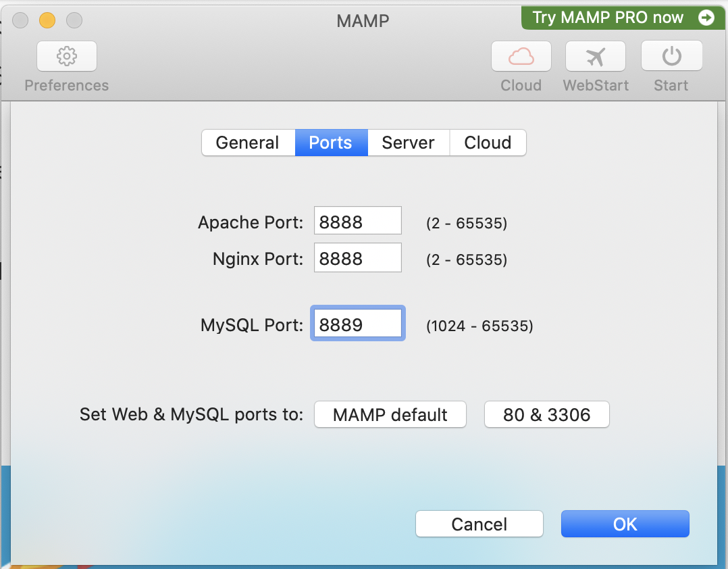Click the MySQL Port label

click(252, 325)
